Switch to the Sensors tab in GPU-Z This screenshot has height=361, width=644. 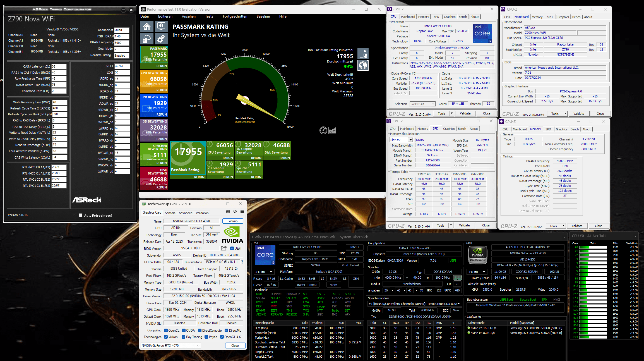coord(170,213)
